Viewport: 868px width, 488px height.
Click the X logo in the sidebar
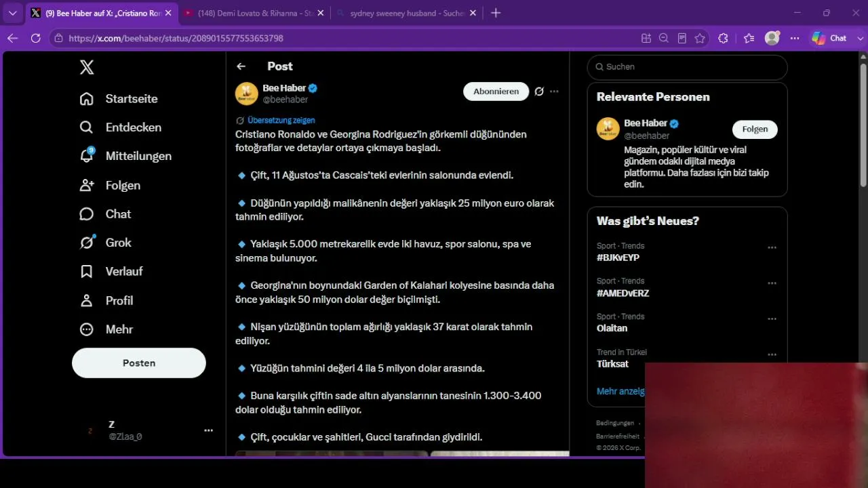coord(87,67)
